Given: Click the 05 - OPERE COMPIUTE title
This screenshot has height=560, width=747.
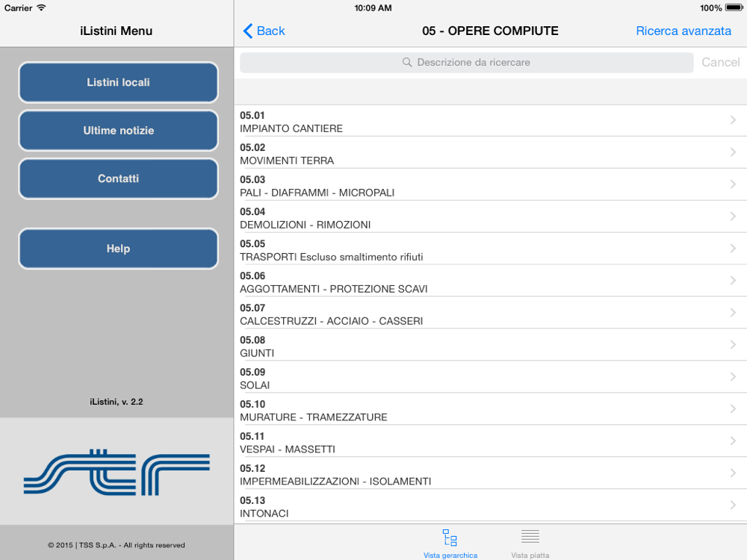Looking at the screenshot, I should (x=490, y=31).
